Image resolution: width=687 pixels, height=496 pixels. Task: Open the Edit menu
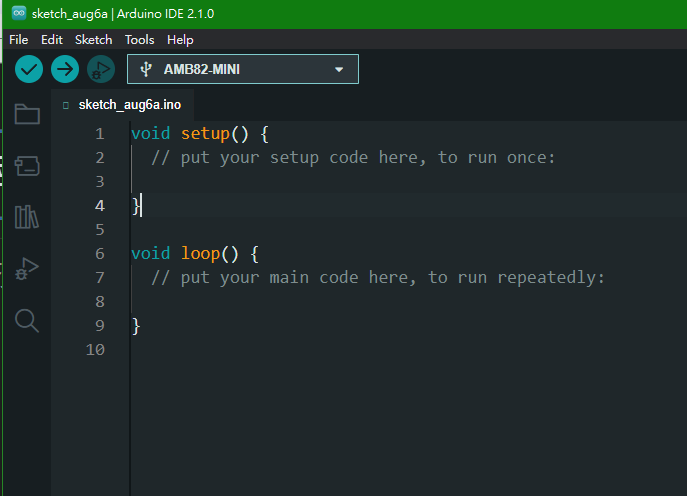[52, 40]
